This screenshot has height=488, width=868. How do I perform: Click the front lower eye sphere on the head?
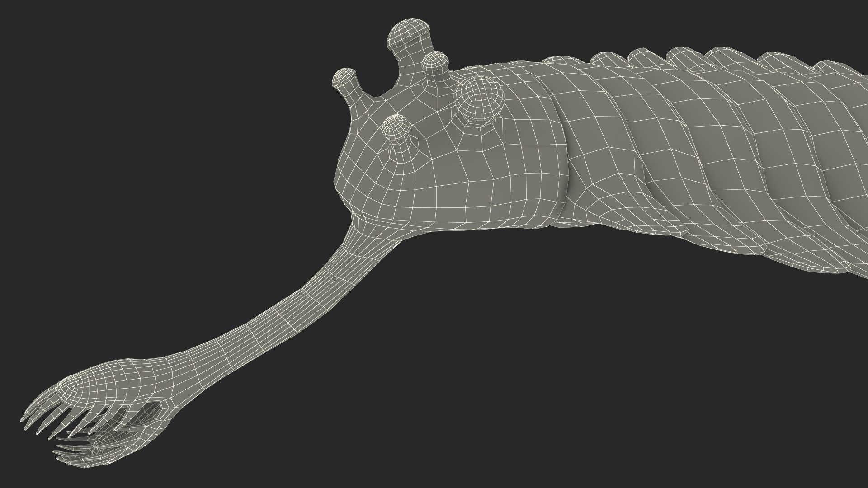tap(396, 127)
